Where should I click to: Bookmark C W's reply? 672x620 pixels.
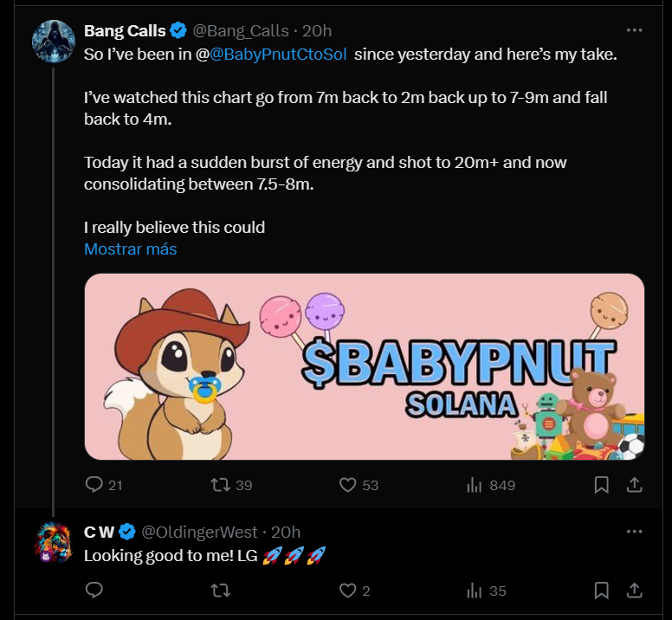click(x=601, y=591)
